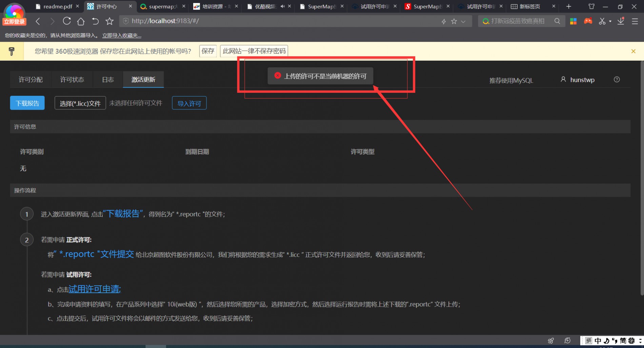Click the skin/shirt icon in title bar
The height and width of the screenshot is (348, 644).
click(591, 6)
